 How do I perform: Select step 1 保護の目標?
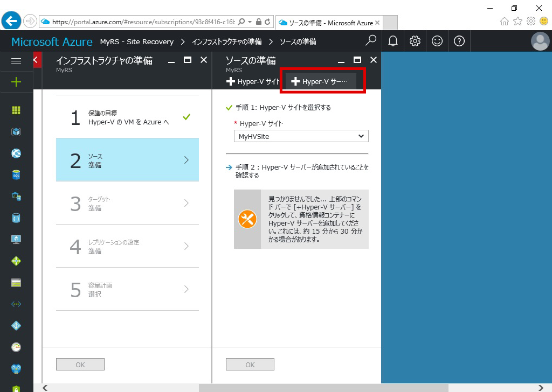(127, 117)
